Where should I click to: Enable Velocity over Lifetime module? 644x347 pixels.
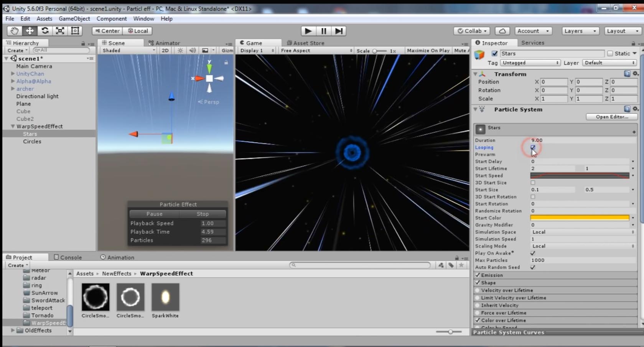click(x=478, y=291)
